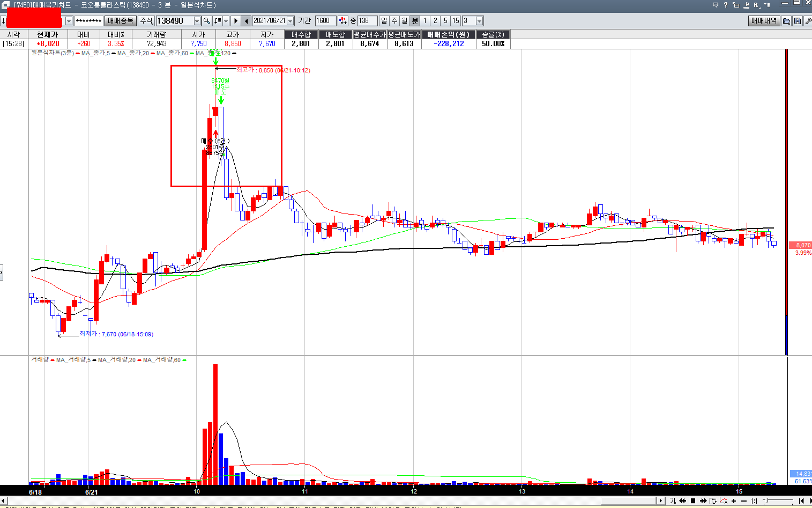Image resolution: width=812 pixels, height=508 pixels.
Task: Open the saved chart folder icon
Action: pos(786,21)
